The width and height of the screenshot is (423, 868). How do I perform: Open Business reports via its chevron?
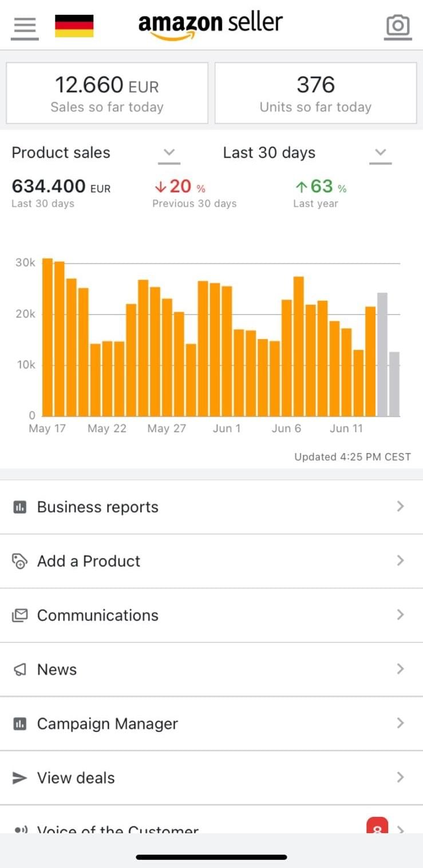click(400, 506)
